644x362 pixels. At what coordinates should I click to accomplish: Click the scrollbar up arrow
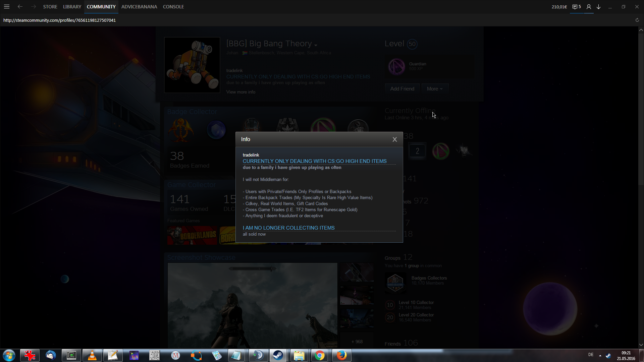coord(641,30)
